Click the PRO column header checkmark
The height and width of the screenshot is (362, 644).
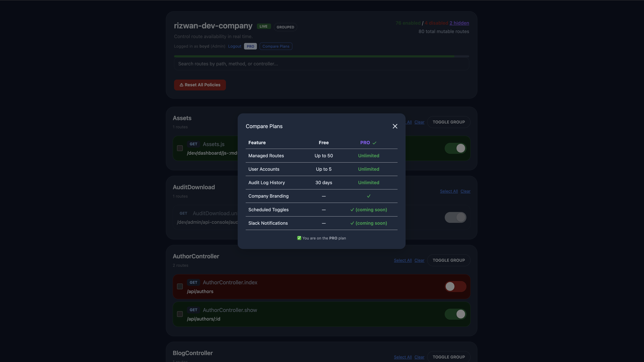pyautogui.click(x=374, y=143)
